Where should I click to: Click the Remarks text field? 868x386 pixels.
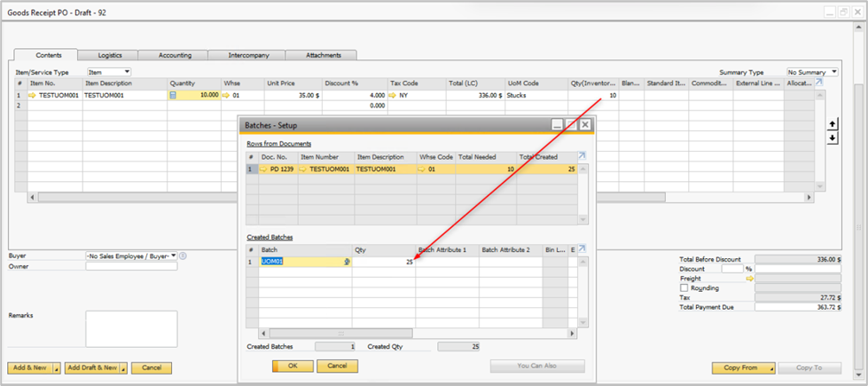tap(130, 329)
